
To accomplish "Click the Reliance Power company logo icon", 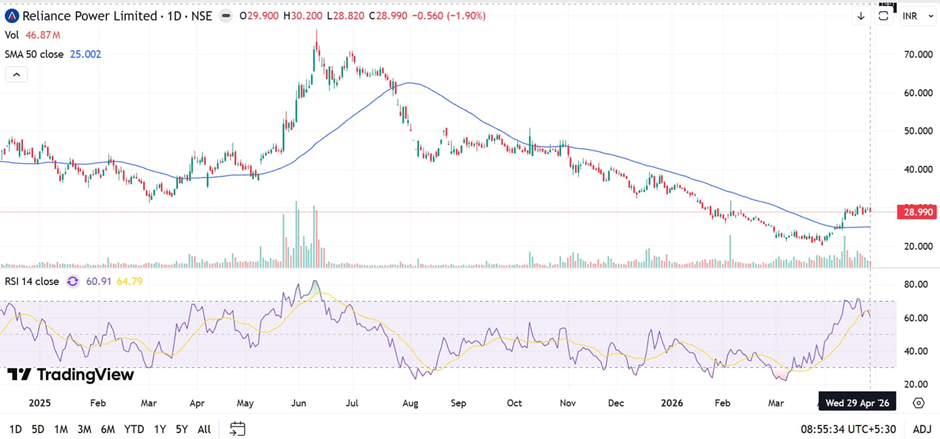I will coord(11,16).
